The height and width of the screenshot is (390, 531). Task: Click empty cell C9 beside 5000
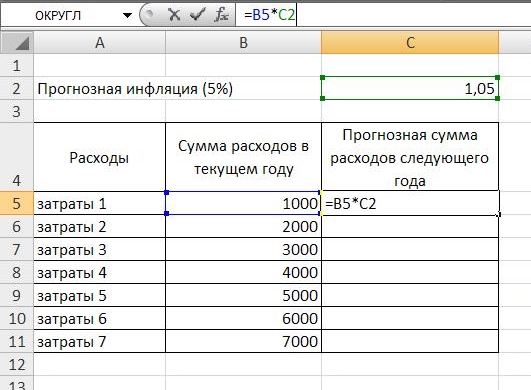[410, 296]
